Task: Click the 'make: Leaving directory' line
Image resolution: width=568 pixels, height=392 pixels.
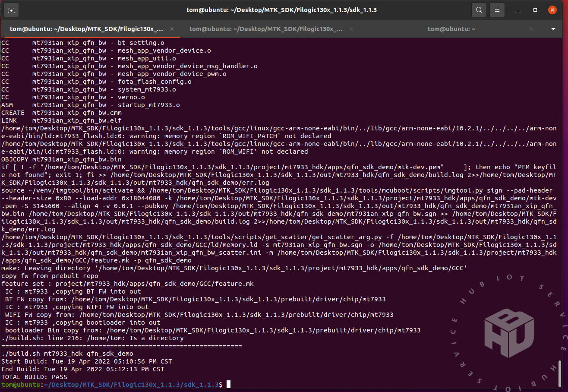Action: (234, 268)
